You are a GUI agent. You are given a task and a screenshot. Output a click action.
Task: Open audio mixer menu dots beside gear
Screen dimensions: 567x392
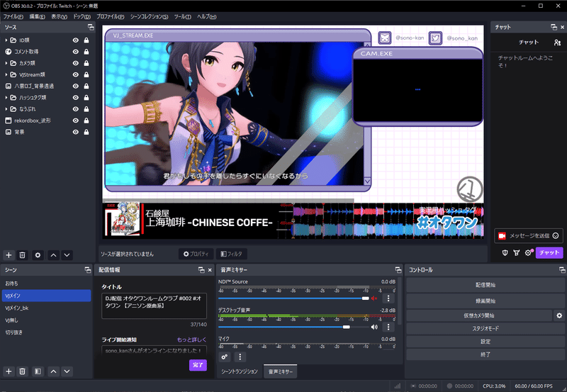[240, 357]
